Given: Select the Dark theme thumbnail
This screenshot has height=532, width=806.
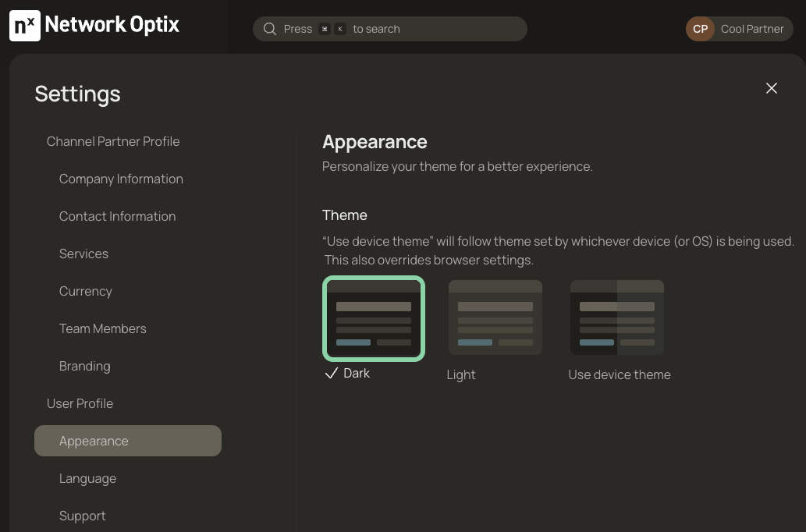Looking at the screenshot, I should pos(374,319).
